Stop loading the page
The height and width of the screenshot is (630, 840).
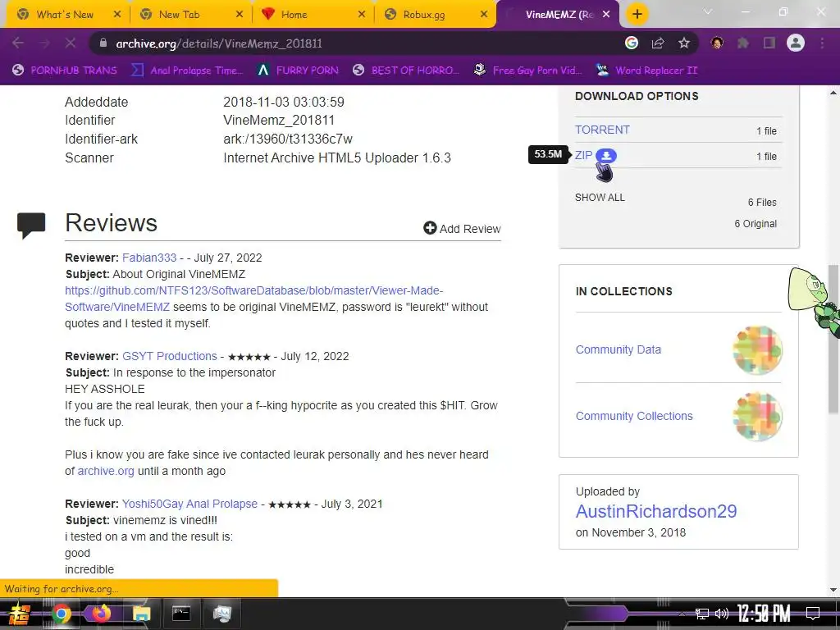pyautogui.click(x=71, y=43)
